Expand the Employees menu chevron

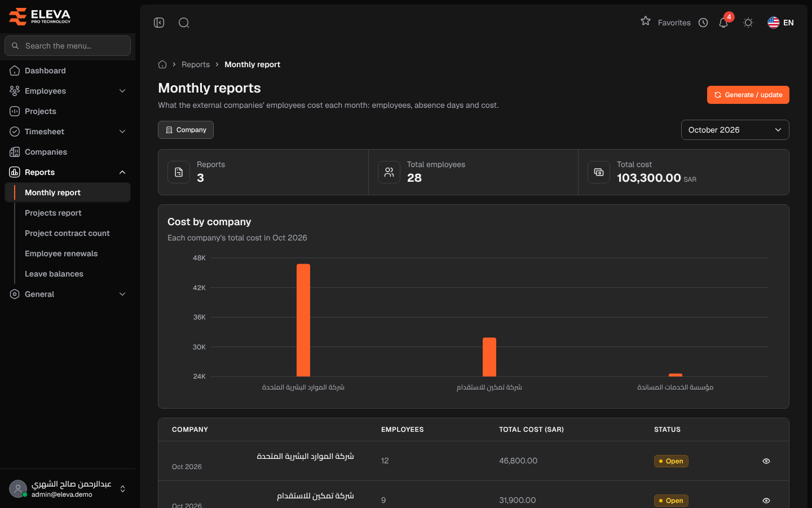[122, 91]
